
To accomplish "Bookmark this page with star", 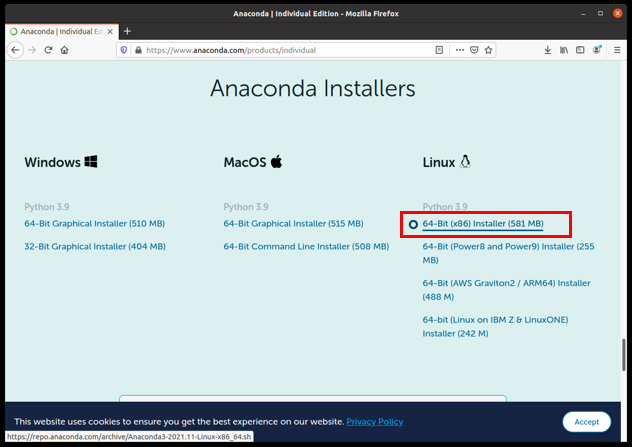I will pyautogui.click(x=489, y=50).
